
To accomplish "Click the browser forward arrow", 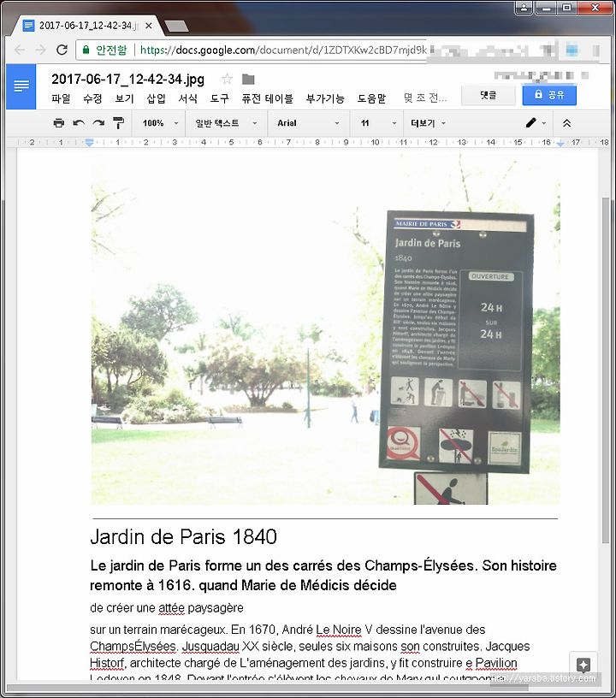I will (x=41, y=50).
